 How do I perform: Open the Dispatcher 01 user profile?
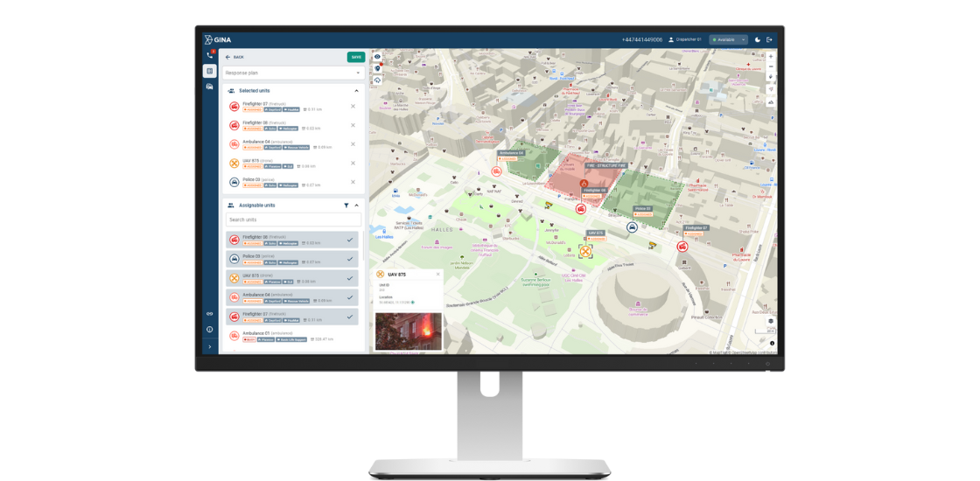684,39
